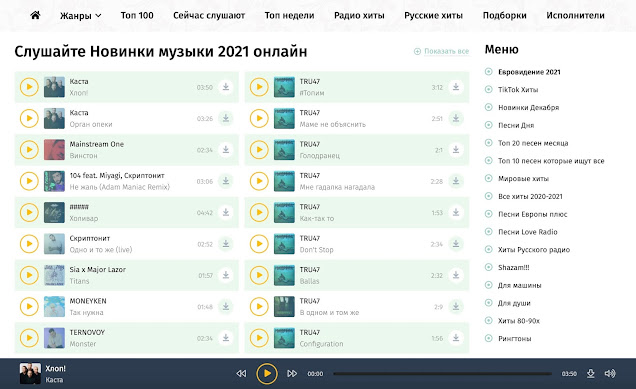Download Одно и то же (live)
Screen dimensions: 636x389
coord(226,244)
